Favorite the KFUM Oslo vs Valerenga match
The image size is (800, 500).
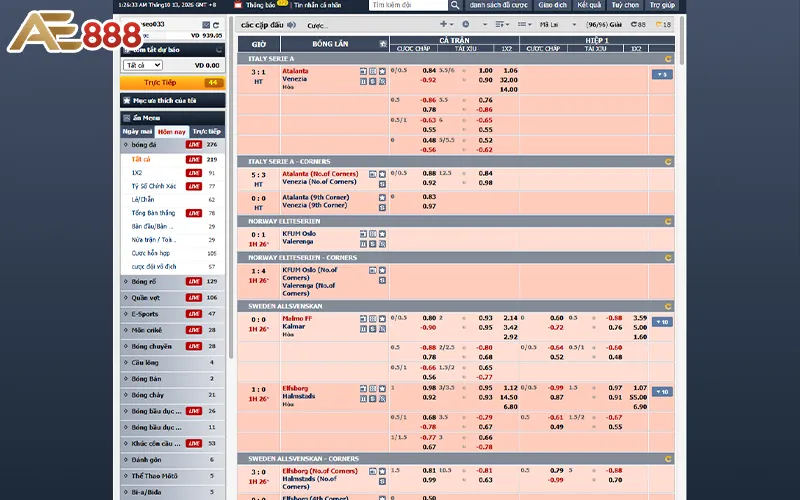tap(382, 234)
